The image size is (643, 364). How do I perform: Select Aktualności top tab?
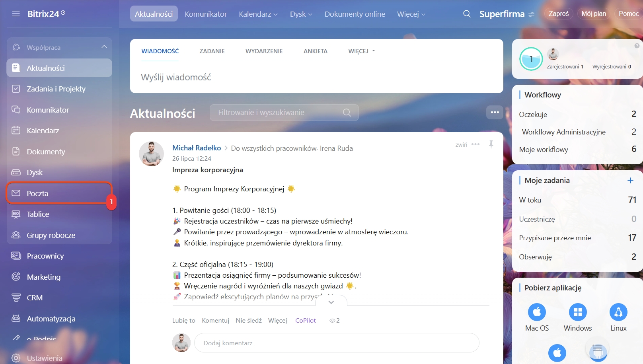154,14
